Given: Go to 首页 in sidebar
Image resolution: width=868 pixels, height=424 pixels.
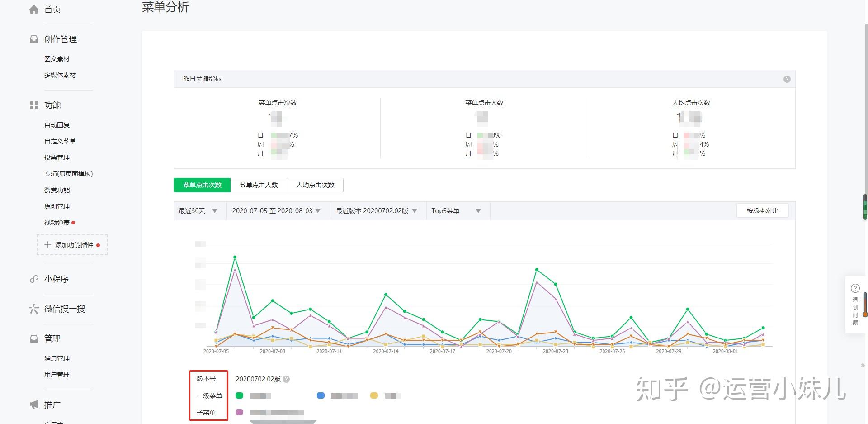Looking at the screenshot, I should [52, 10].
